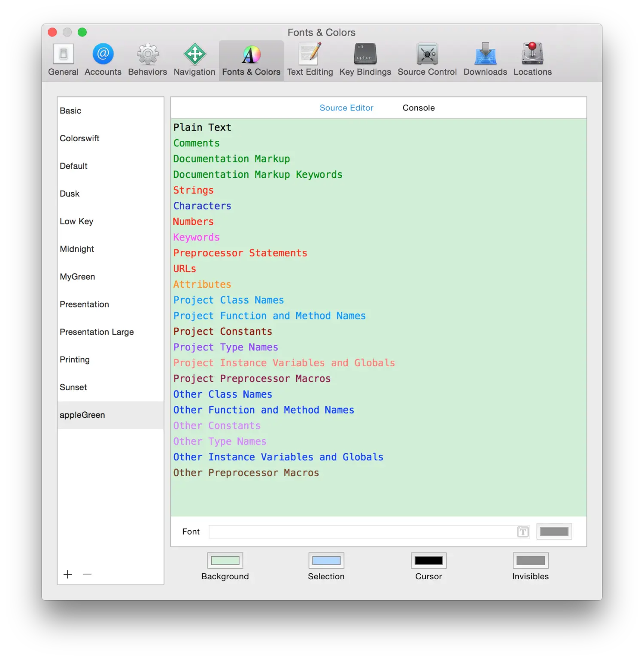Select the Other Class Names row
The image size is (644, 660).
[379, 394]
